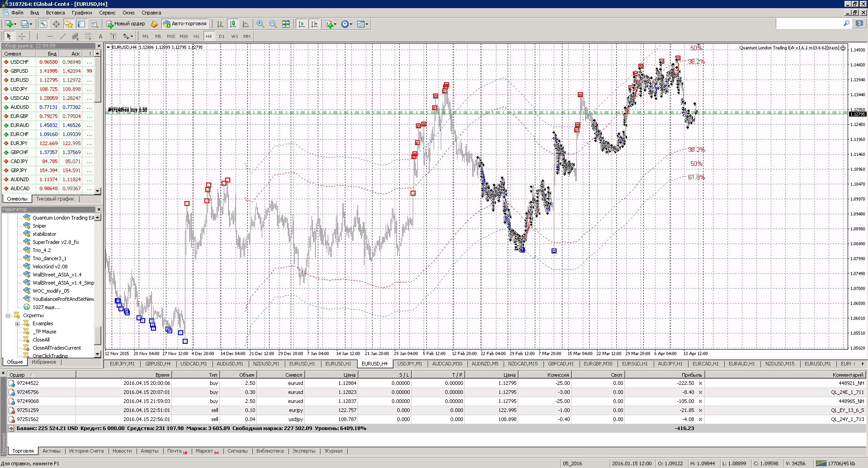Click the globe icon beside 1027 еще

(27, 307)
